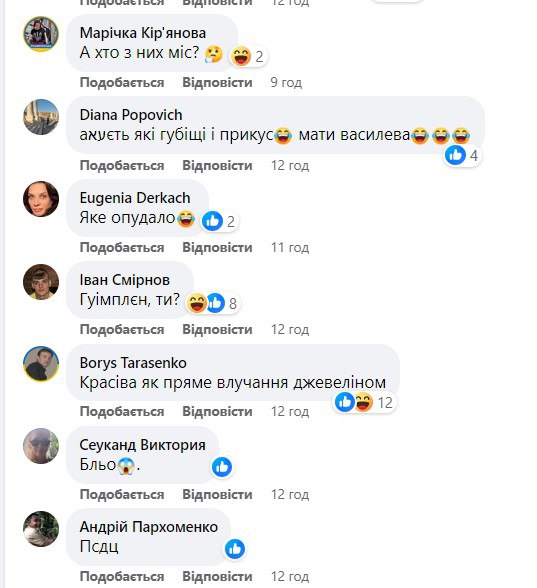Reply to Сеуканд Виктория's comment

pyautogui.click(x=217, y=495)
